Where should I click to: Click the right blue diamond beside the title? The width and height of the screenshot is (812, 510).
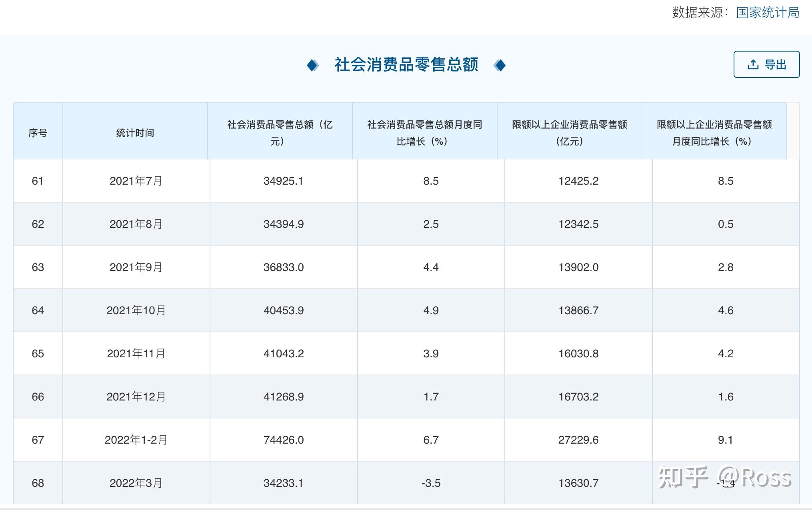(501, 65)
